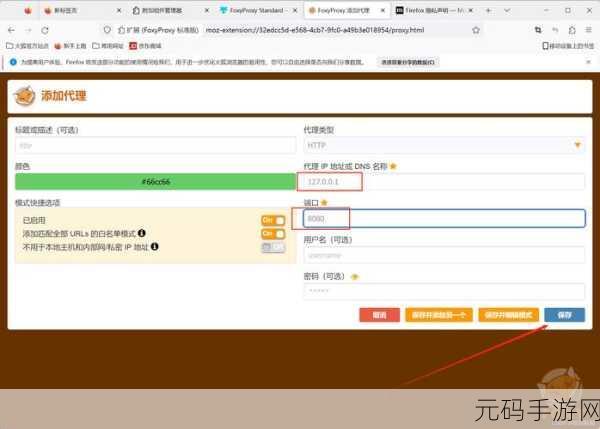Click the blue 保存 button
This screenshot has height=429, width=600.
pos(565,315)
